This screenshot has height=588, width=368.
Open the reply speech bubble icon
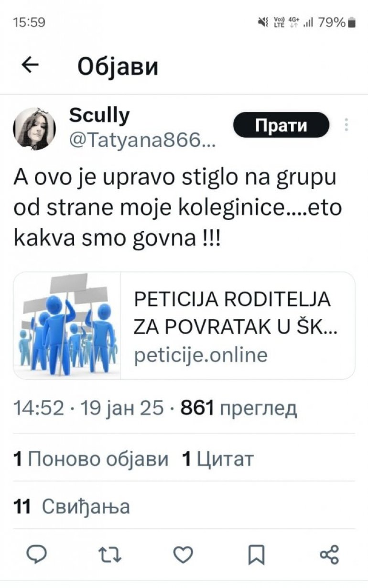point(36,555)
